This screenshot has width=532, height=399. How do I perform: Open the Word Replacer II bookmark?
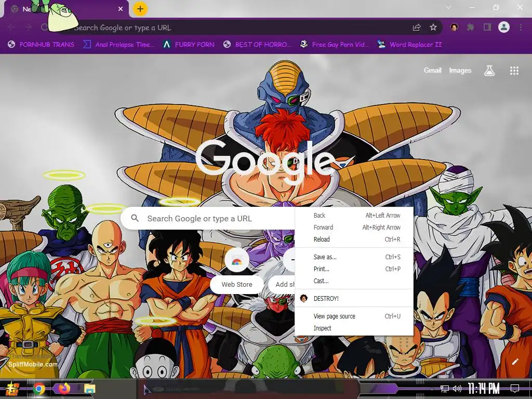click(x=409, y=45)
